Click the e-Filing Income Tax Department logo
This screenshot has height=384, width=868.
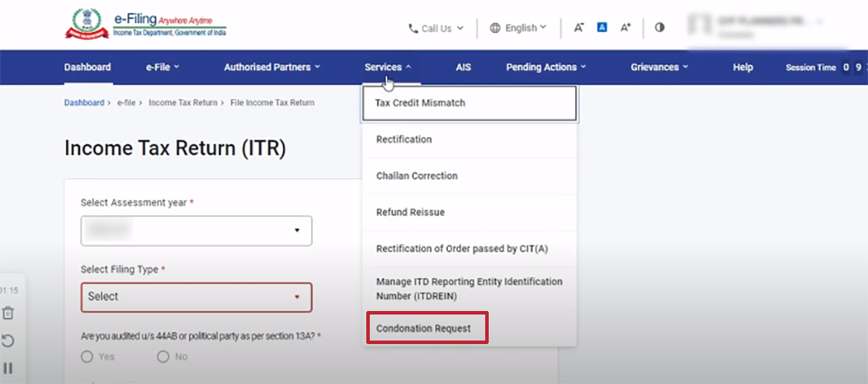tap(144, 23)
